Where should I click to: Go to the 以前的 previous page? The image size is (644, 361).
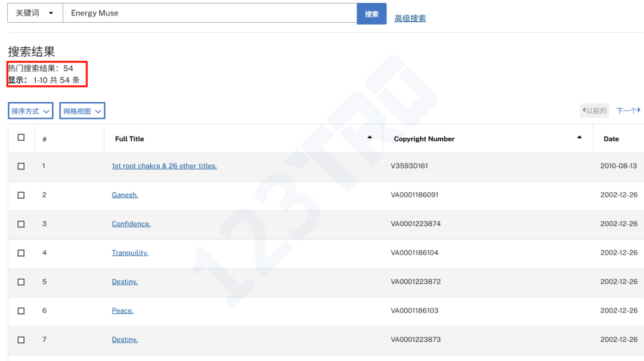coord(595,110)
